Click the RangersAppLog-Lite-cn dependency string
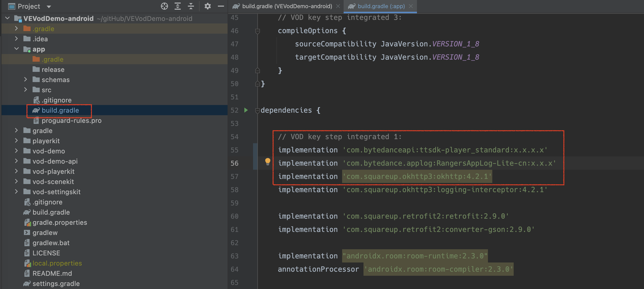644x289 pixels. [449, 163]
